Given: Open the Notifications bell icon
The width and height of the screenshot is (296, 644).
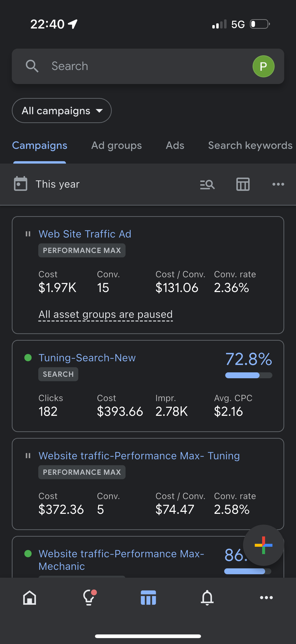Looking at the screenshot, I should (x=207, y=598).
